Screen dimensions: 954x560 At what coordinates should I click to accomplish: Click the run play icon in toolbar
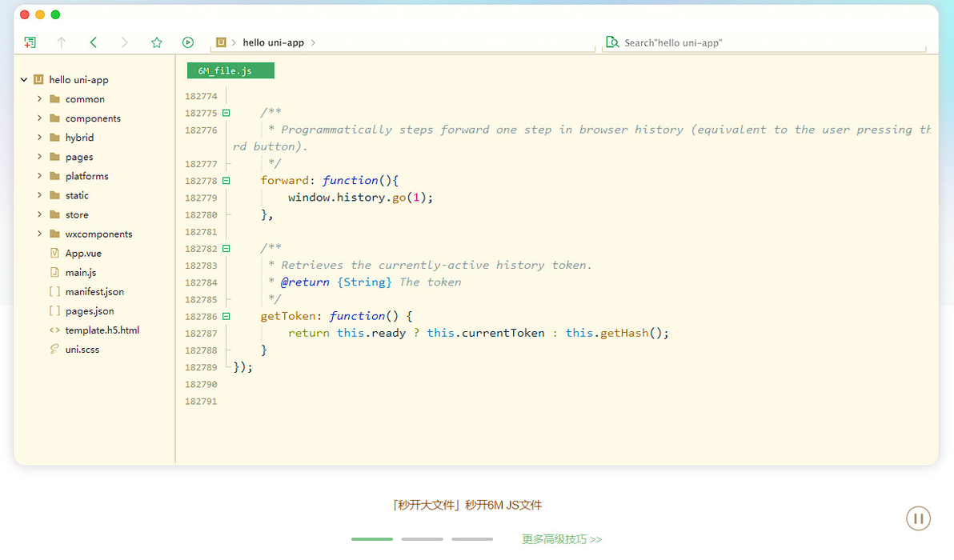(x=188, y=42)
